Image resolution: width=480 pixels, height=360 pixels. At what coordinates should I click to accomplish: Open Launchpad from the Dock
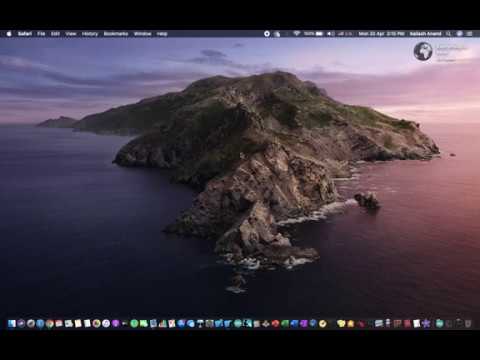tap(31, 323)
